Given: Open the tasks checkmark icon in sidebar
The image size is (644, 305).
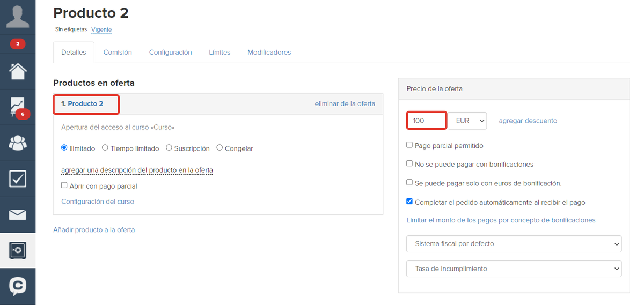Looking at the screenshot, I should [18, 178].
